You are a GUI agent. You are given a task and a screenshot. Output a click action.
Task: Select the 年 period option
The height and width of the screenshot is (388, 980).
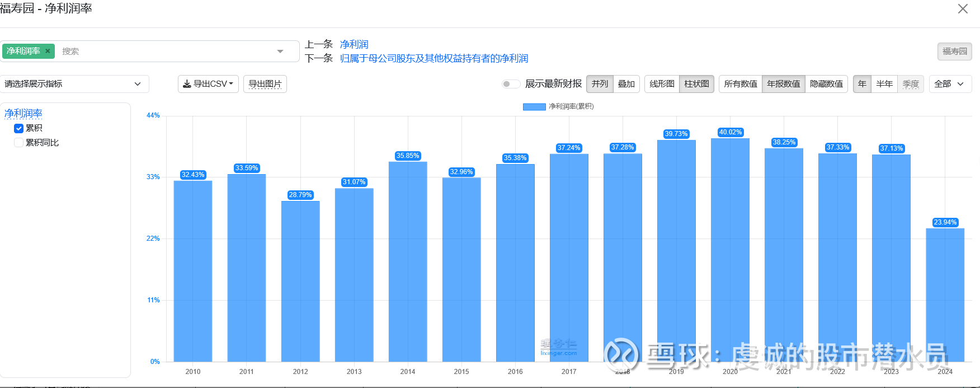click(862, 84)
